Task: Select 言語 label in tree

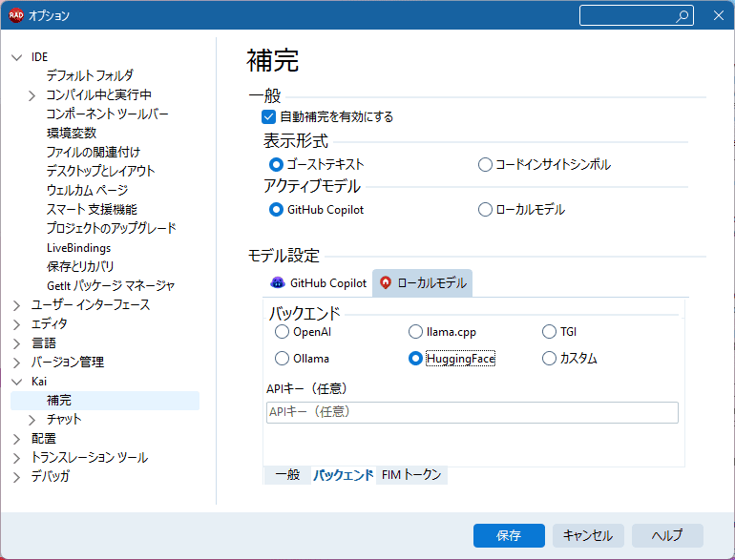Action: coord(44,343)
